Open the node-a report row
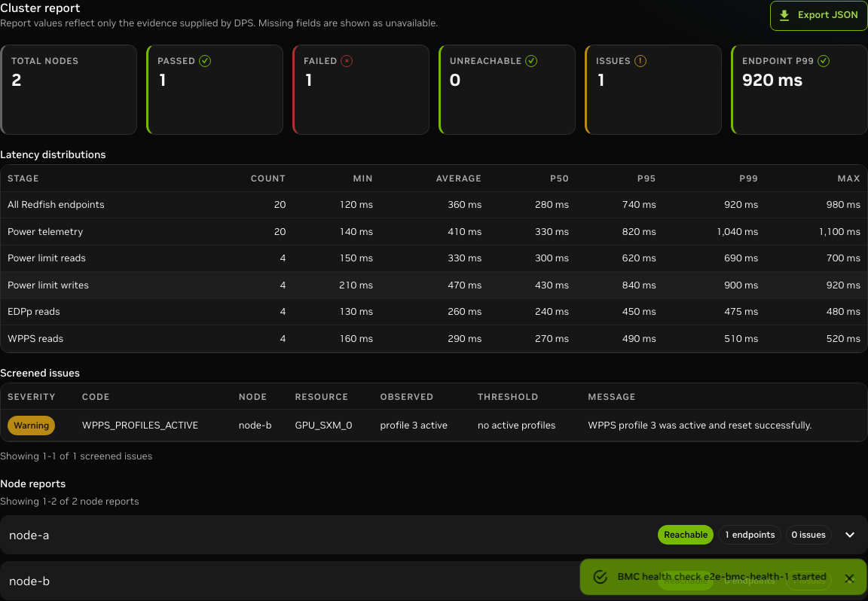Viewport: 868px width, 601px height. coord(434,535)
